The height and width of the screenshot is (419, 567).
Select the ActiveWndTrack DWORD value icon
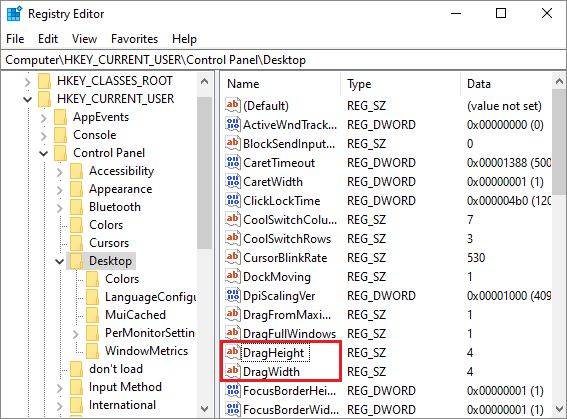pyautogui.click(x=233, y=124)
